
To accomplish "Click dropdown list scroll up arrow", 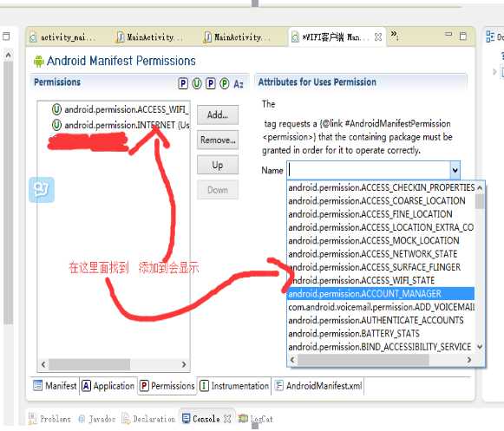I will coord(480,187).
